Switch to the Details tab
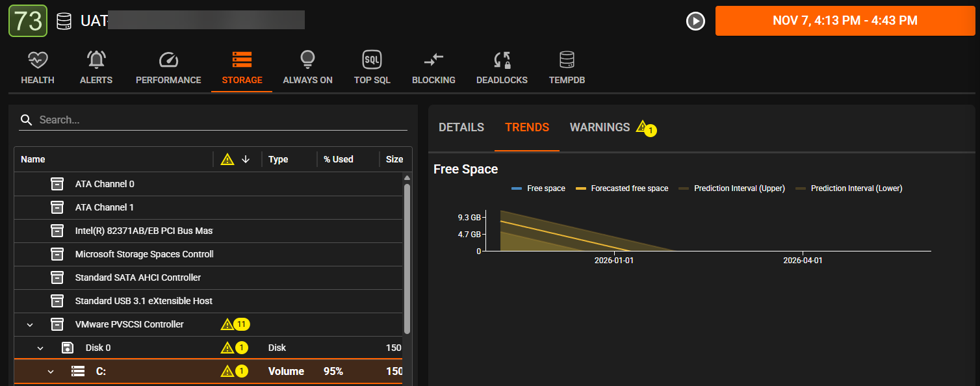This screenshot has height=386, width=980. (x=461, y=127)
